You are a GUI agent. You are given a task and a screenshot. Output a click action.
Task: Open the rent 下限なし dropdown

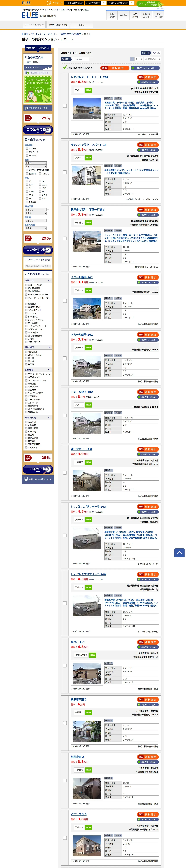coord(36,163)
